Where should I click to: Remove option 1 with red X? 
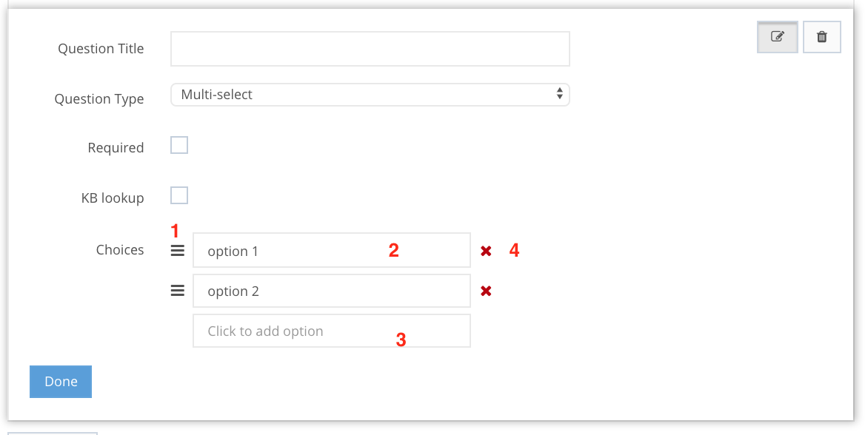coord(486,252)
